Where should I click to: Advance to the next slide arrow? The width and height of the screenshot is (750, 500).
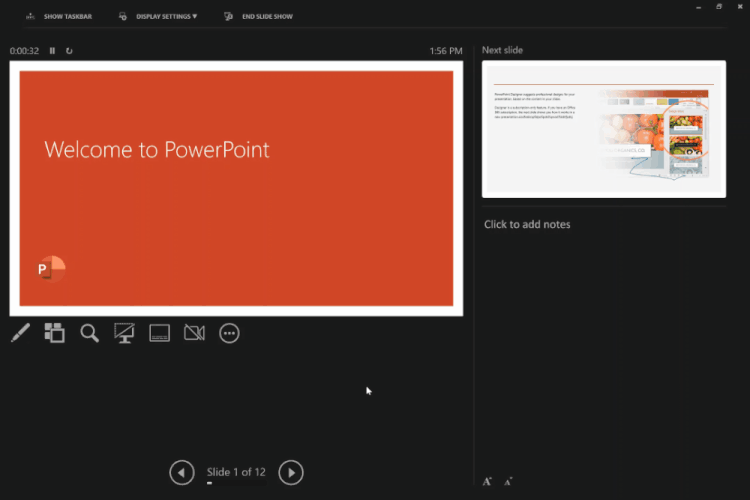tap(291, 473)
